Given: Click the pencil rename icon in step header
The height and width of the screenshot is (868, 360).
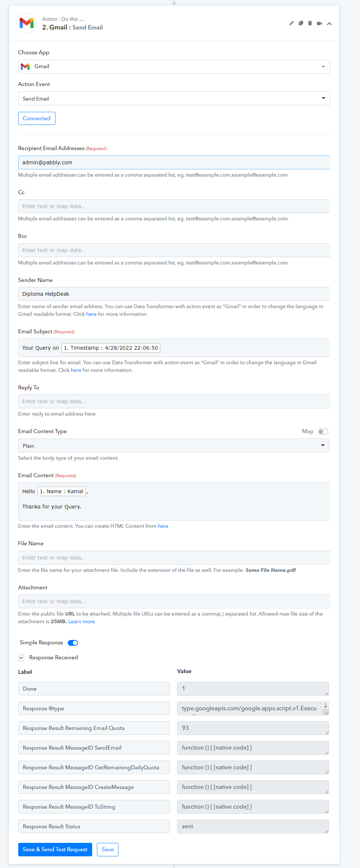Looking at the screenshot, I should pos(291,23).
